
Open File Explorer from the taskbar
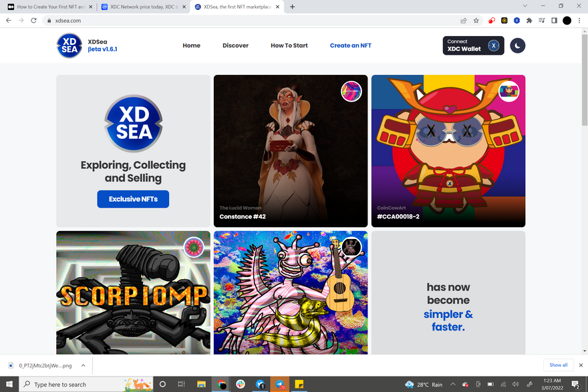[201, 384]
